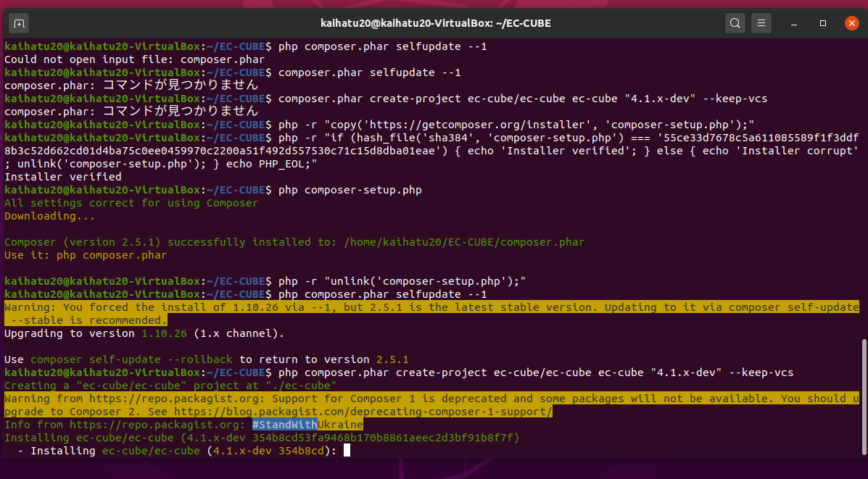The height and width of the screenshot is (479, 868).
Task: Maximize the terminal window
Action: 822,23
